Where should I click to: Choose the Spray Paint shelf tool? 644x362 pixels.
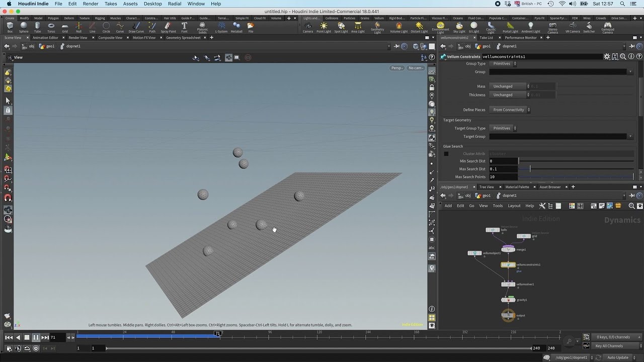click(x=169, y=27)
